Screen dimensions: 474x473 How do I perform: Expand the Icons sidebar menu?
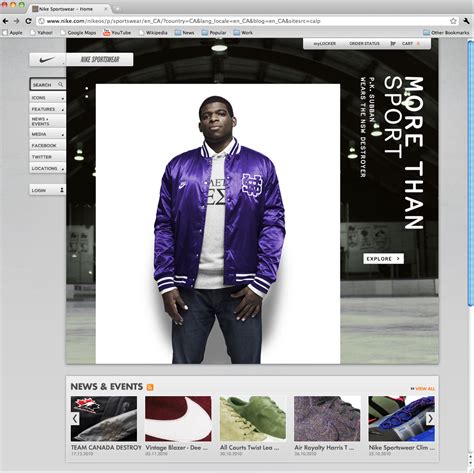(x=48, y=98)
